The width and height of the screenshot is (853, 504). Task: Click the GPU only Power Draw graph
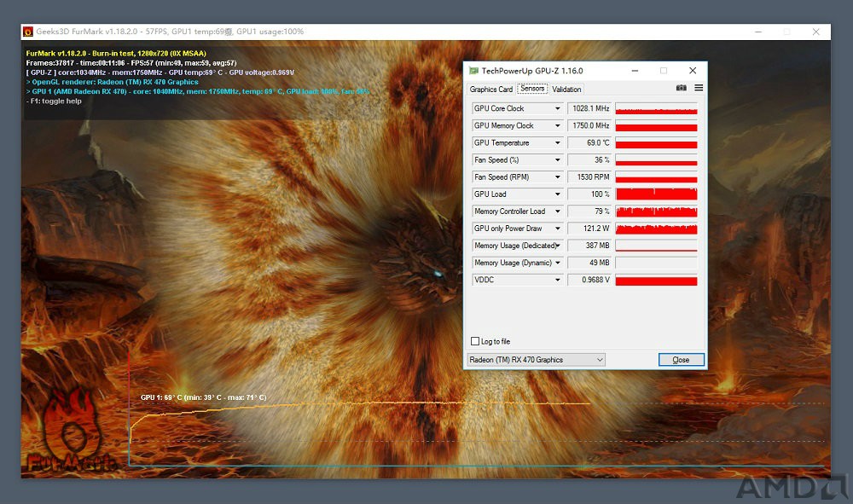coord(656,229)
